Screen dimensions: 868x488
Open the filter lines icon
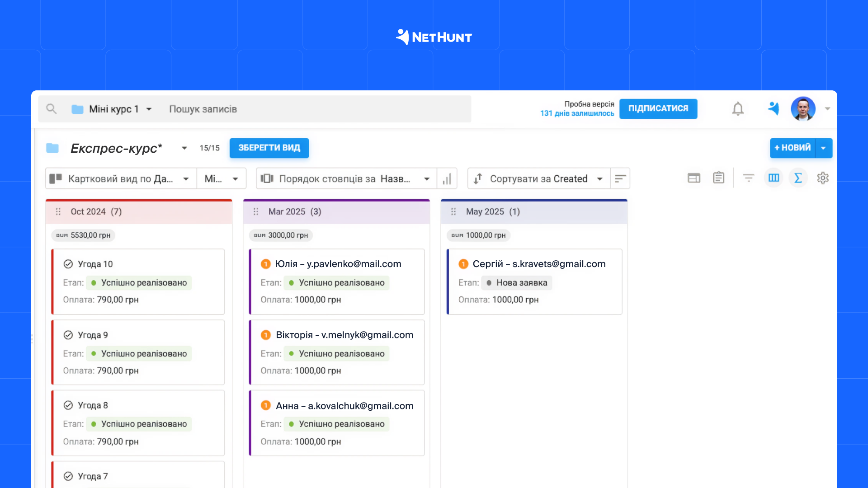[749, 178]
